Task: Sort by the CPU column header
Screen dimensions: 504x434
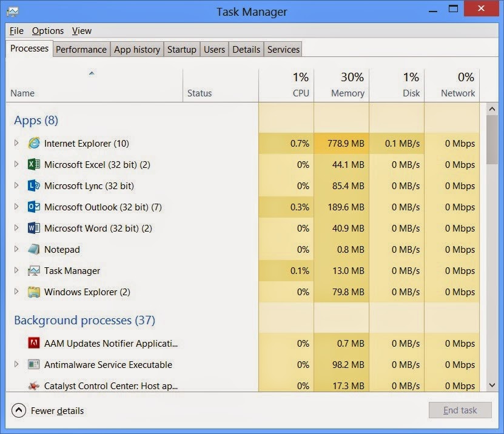Action: coord(286,86)
